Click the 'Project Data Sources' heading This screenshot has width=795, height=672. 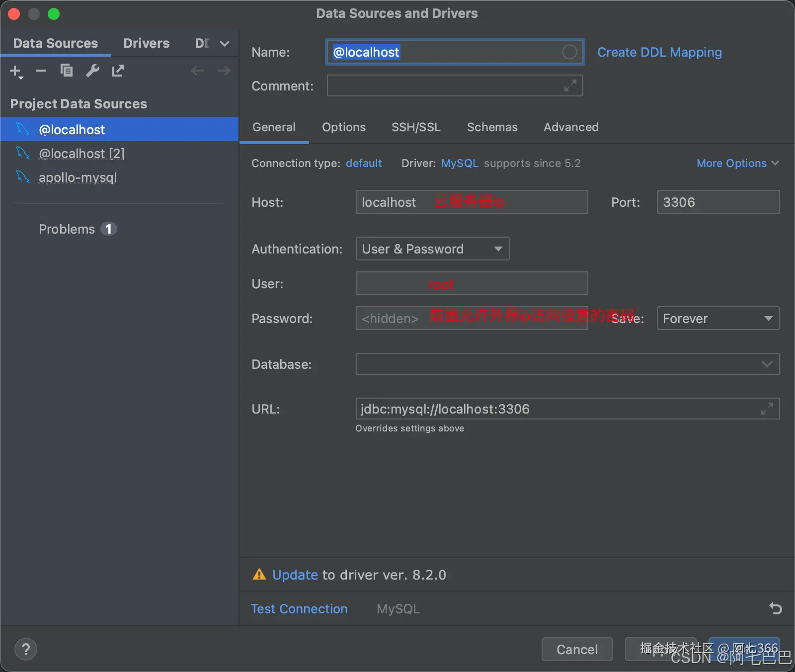coord(79,103)
